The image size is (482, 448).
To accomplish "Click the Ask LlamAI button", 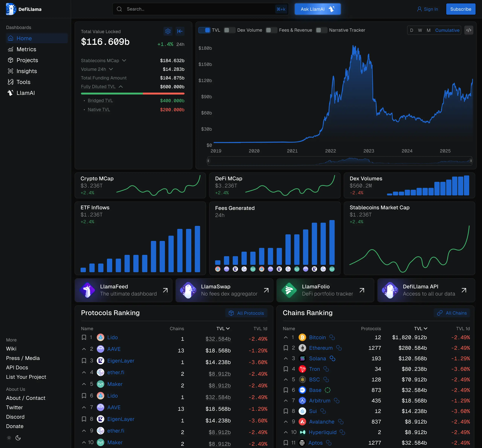I will coord(318,9).
